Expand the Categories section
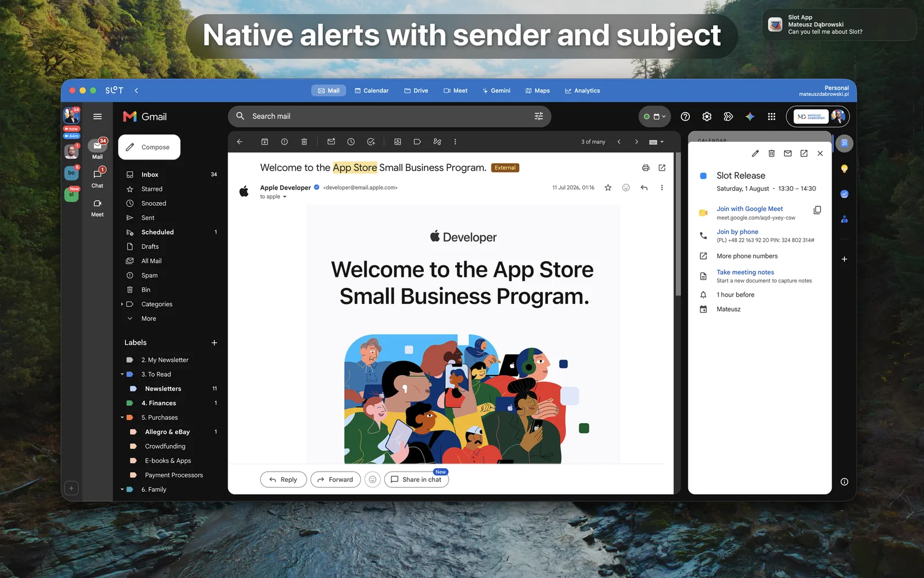 (122, 304)
